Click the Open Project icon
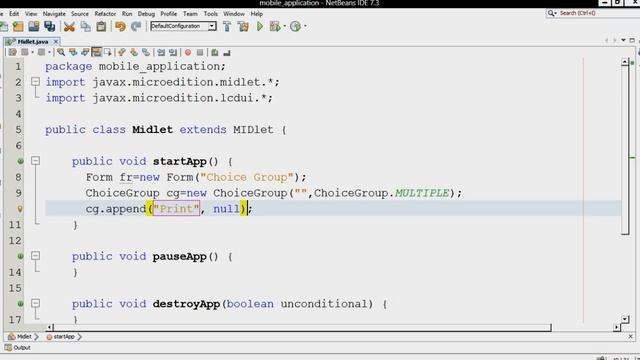Screen dimensions: 640x360 tap(33, 27)
